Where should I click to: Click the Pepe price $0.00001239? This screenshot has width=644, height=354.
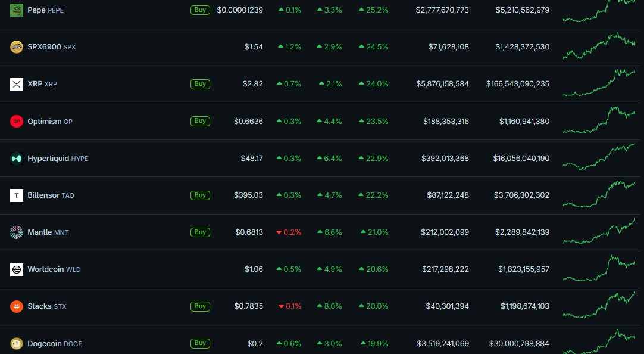[240, 10]
